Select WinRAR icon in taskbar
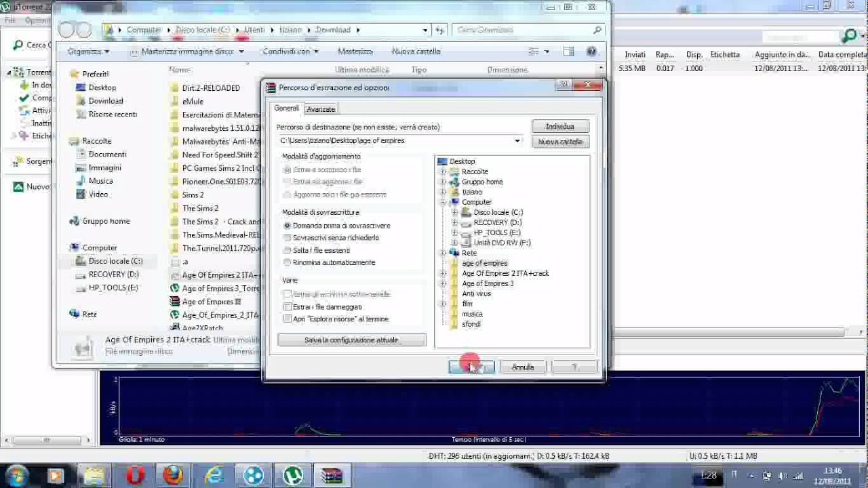This screenshot has width=868, height=488. [332, 475]
